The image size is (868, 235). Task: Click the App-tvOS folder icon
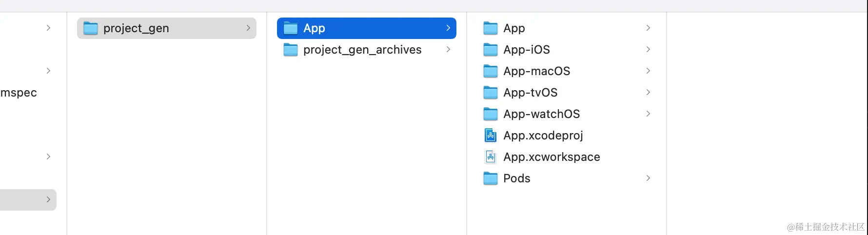click(x=491, y=93)
